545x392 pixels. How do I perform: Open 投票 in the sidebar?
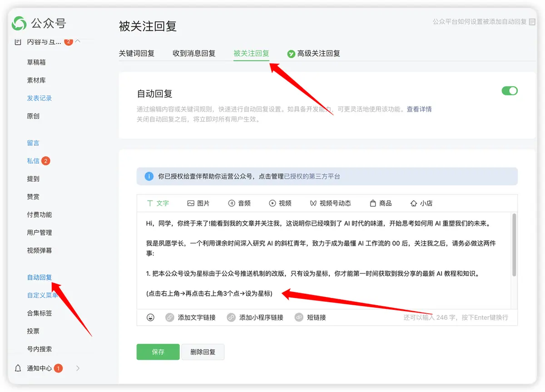coord(33,331)
